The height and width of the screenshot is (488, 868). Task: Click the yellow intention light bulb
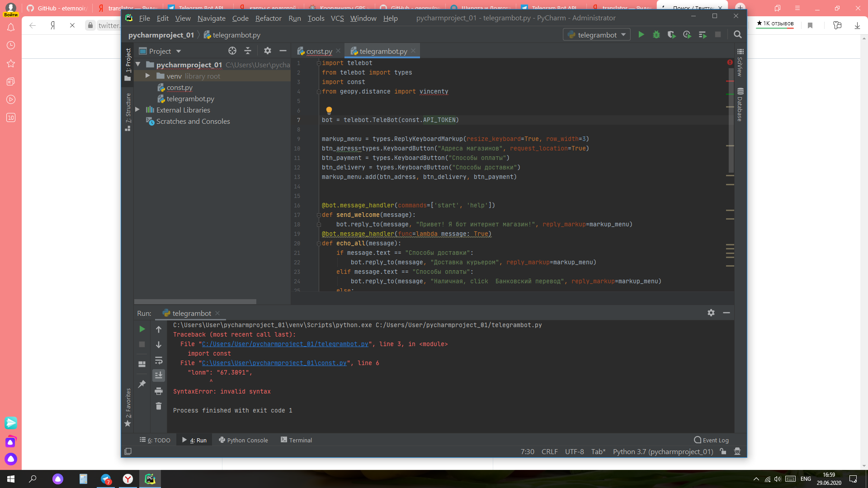point(329,110)
